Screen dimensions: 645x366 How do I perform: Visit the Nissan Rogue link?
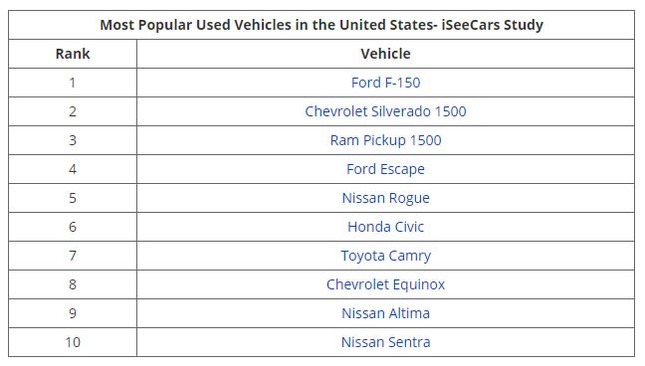pos(385,198)
